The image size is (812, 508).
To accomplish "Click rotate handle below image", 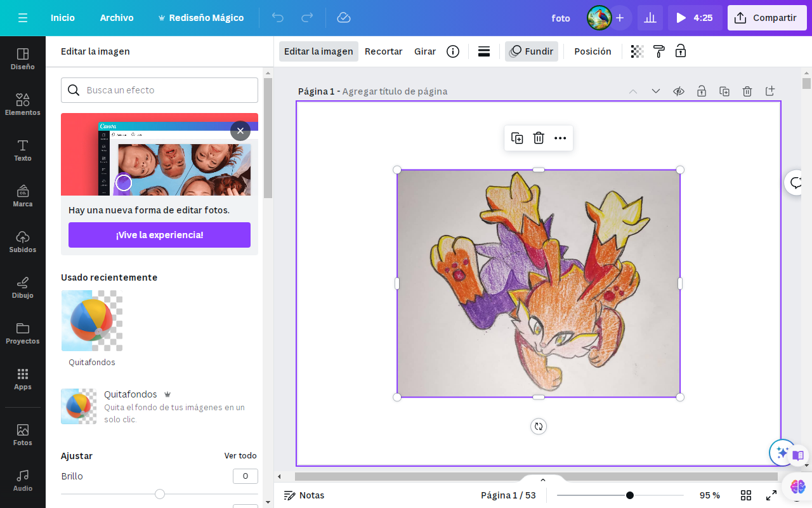I will [539, 427].
